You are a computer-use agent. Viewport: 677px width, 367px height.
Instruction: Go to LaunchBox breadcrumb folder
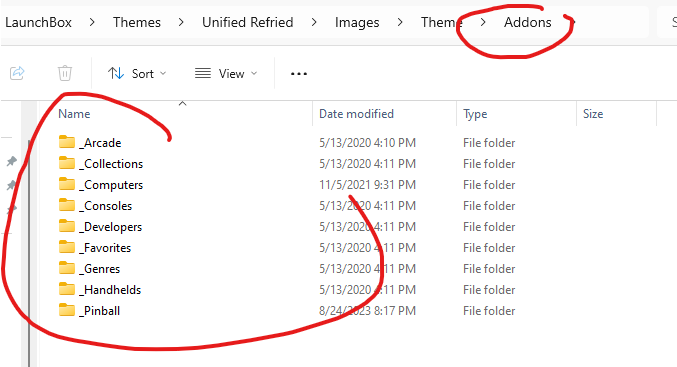(x=38, y=22)
